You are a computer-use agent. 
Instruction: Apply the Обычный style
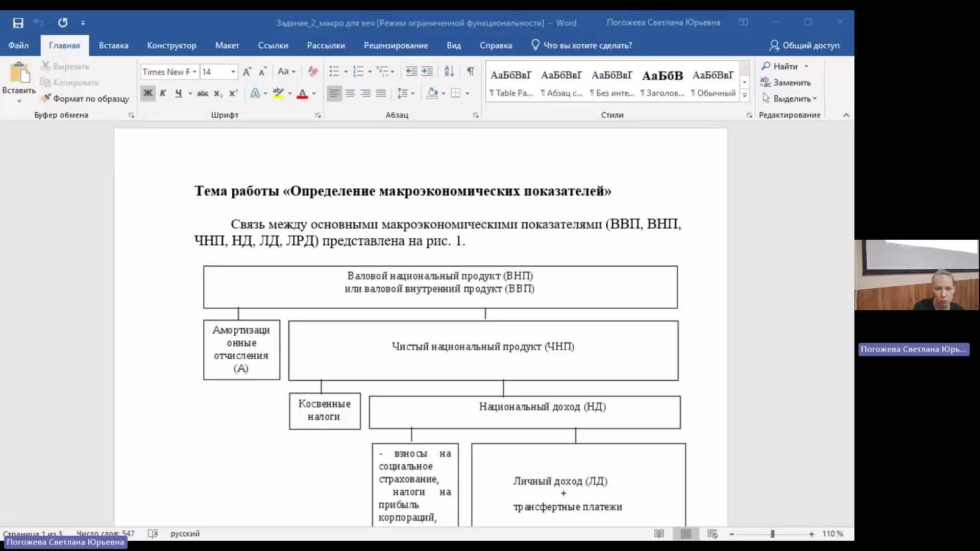[x=713, y=83]
